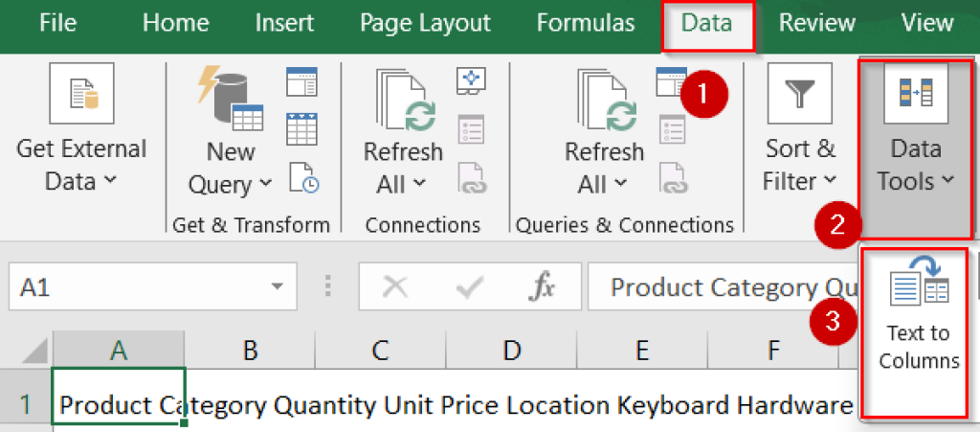
Task: Switch to the File tab
Action: tap(57, 23)
